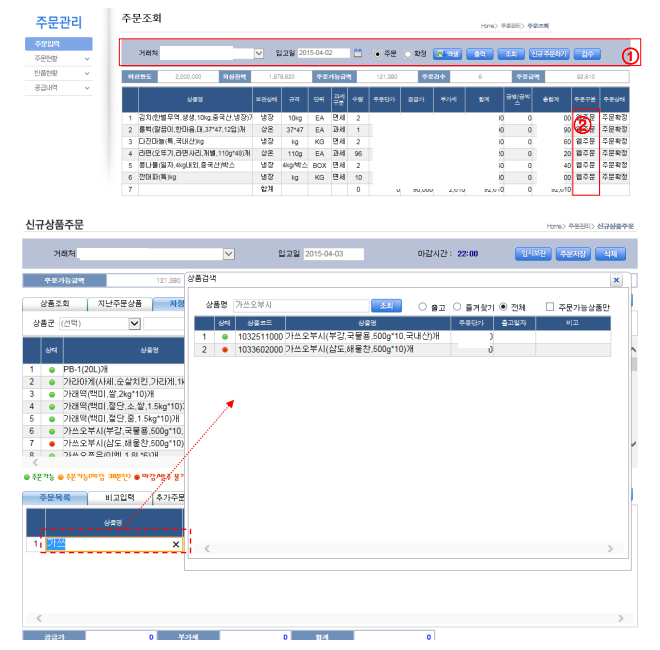This screenshot has width=660, height=650.
Task: Switch to the 비고입력 tab
Action: (120, 498)
